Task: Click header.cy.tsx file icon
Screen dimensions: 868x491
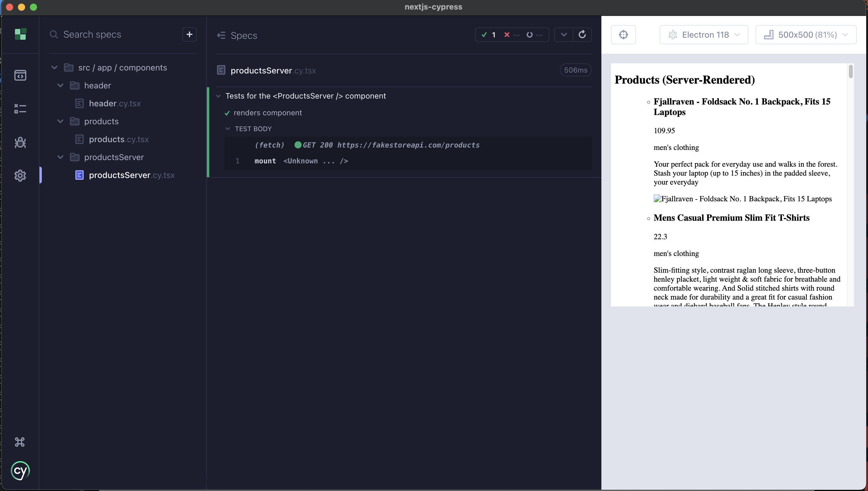Action: 79,103
